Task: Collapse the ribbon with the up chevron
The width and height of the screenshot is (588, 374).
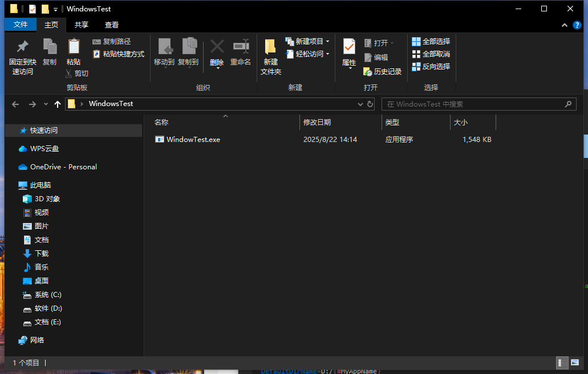Action: point(565,25)
